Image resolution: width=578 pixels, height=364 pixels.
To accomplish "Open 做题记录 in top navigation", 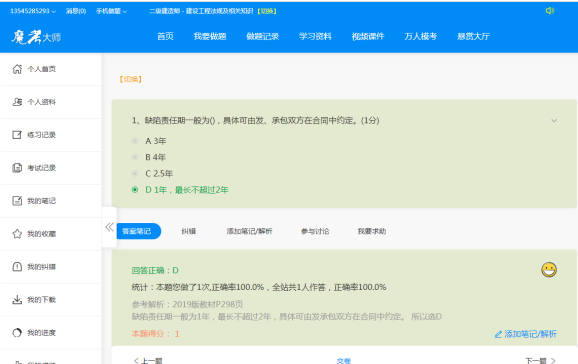I will [262, 36].
